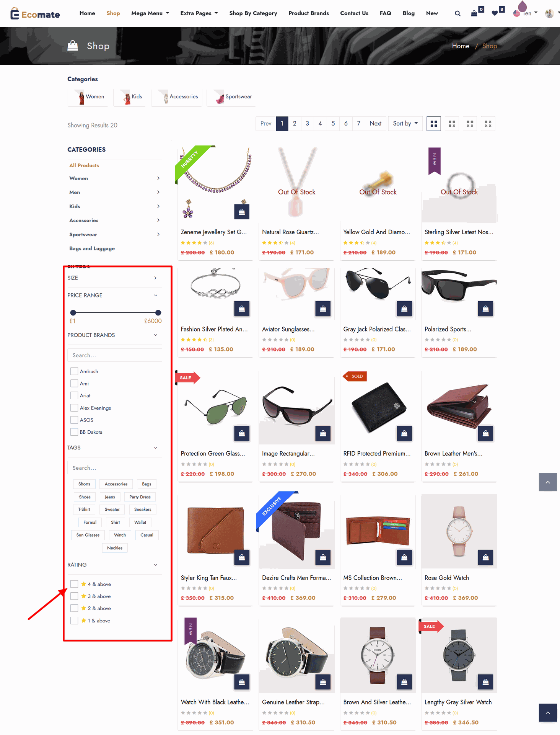Viewport: 560px width, 735px height.
Task: Enable the 4 & above rating filter
Action: [74, 584]
